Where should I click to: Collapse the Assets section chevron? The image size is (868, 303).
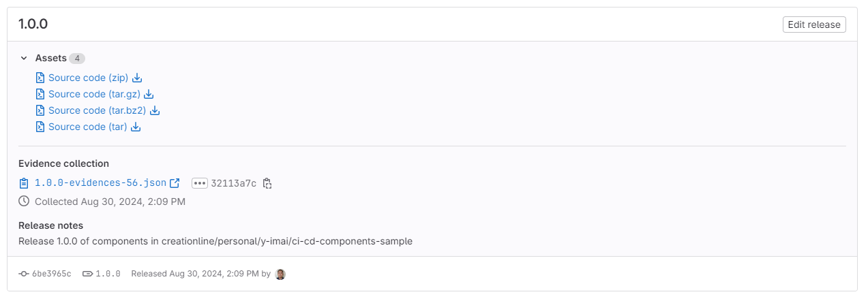pyautogui.click(x=24, y=59)
